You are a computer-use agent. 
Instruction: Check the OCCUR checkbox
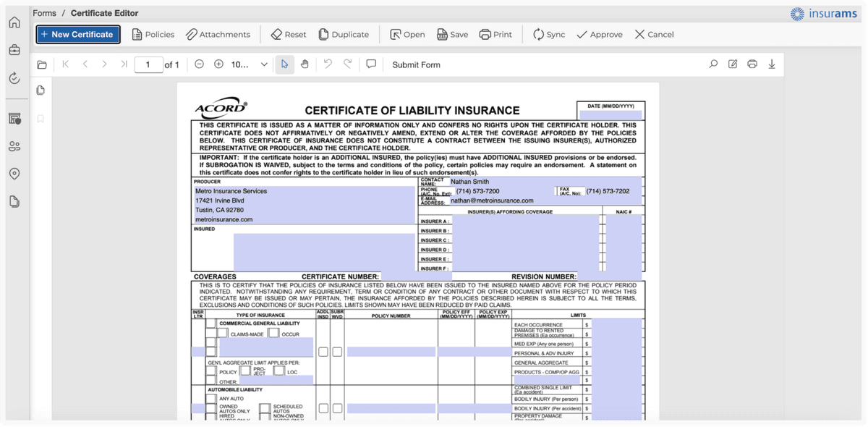273,333
